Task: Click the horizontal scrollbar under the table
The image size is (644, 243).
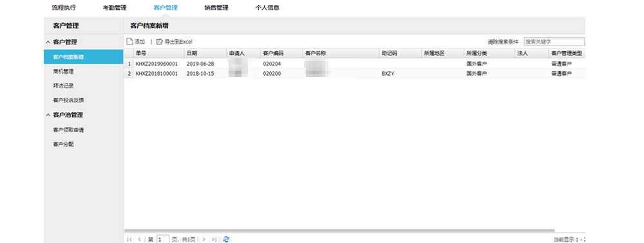Action: coord(339,231)
